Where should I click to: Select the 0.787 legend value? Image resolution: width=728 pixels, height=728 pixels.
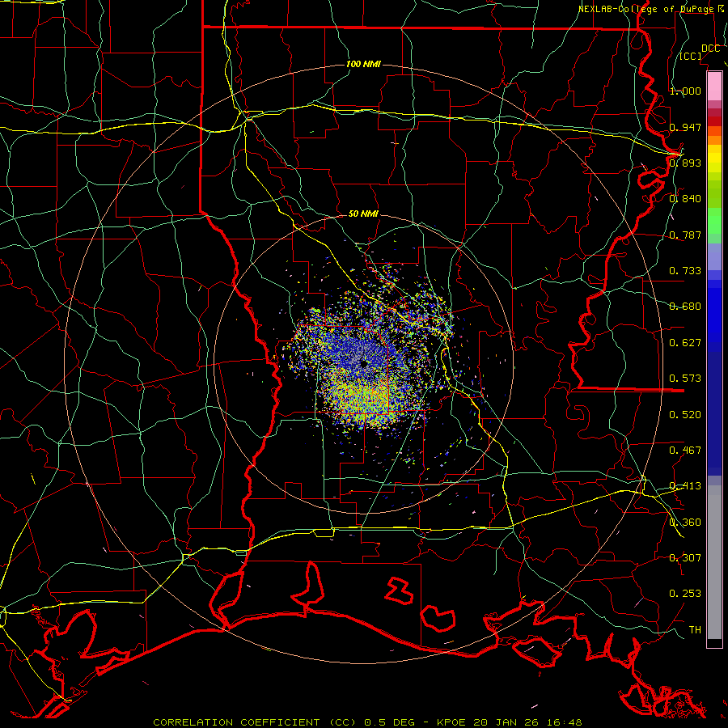pyautogui.click(x=685, y=235)
